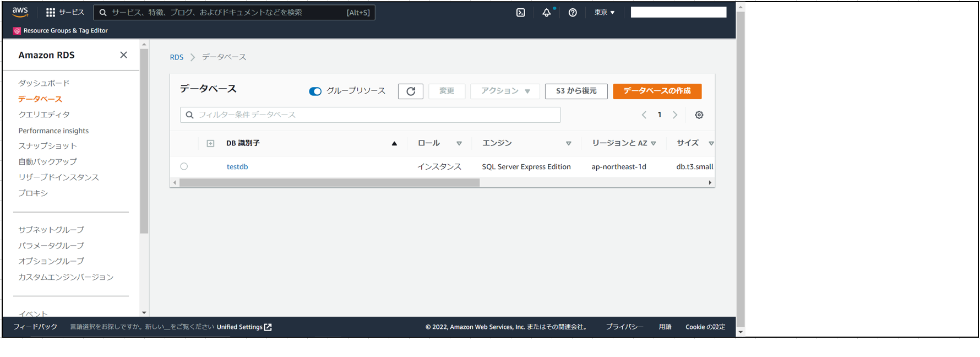980x357 pixels.
Task: Go to next page of databases
Action: [x=675, y=115]
